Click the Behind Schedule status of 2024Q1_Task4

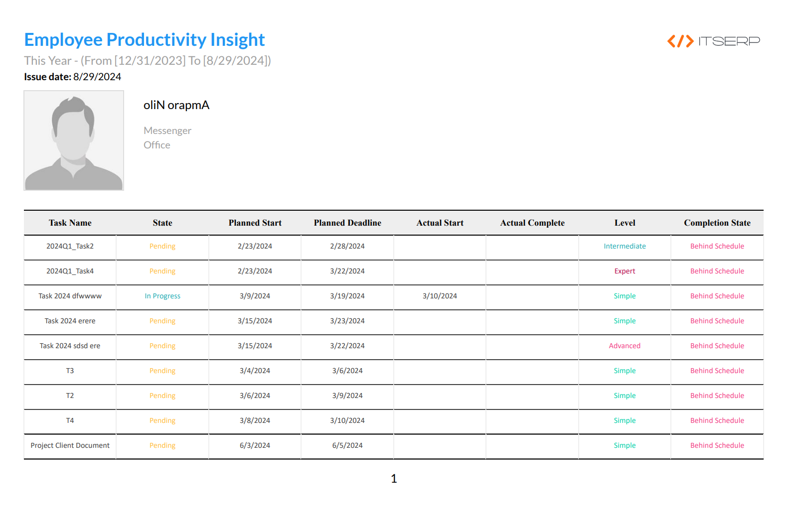[717, 271]
